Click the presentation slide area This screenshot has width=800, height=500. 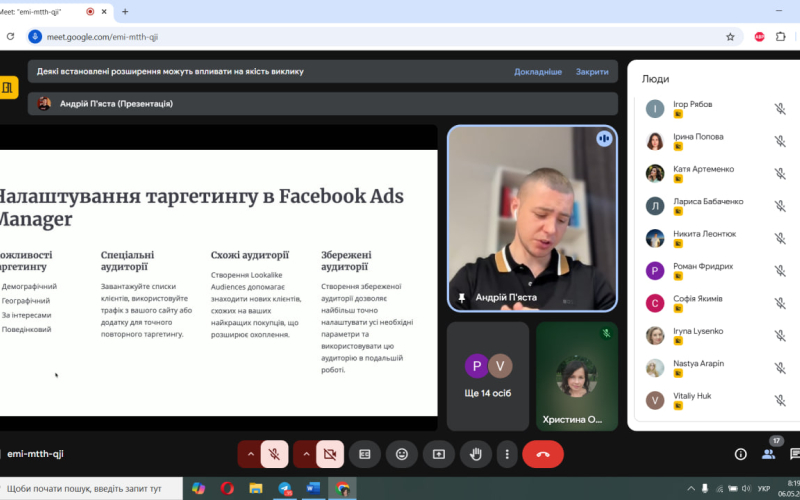[218, 283]
